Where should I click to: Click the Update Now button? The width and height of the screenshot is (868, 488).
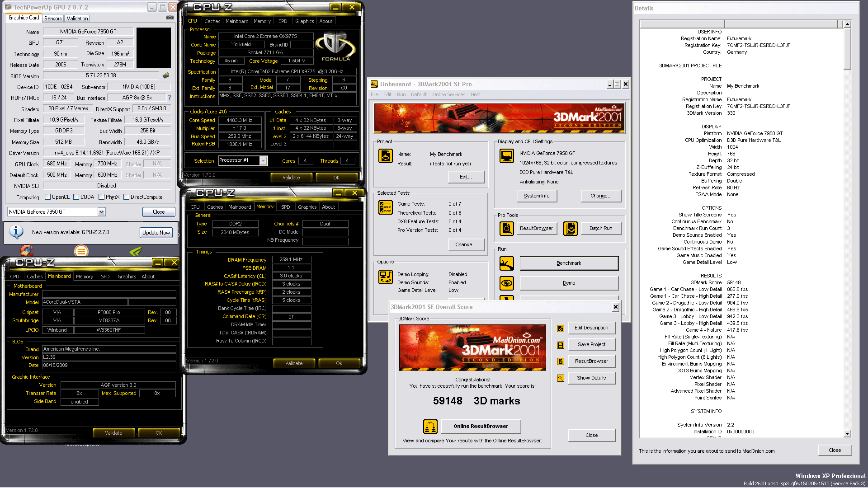pyautogui.click(x=156, y=233)
